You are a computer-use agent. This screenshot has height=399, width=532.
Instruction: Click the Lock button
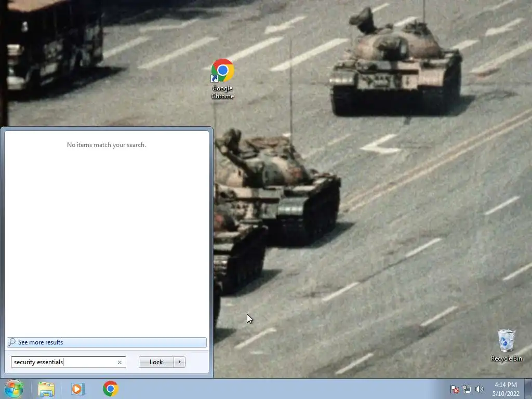click(x=156, y=362)
